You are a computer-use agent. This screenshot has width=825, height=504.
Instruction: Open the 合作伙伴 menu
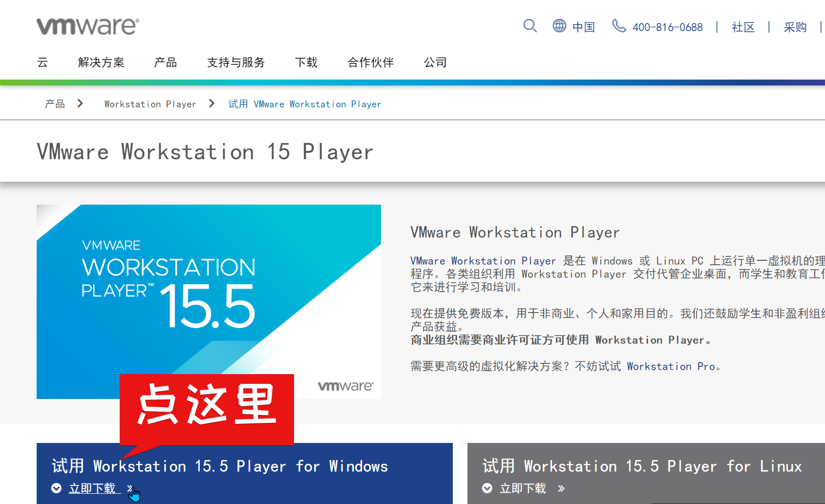pyautogui.click(x=371, y=63)
